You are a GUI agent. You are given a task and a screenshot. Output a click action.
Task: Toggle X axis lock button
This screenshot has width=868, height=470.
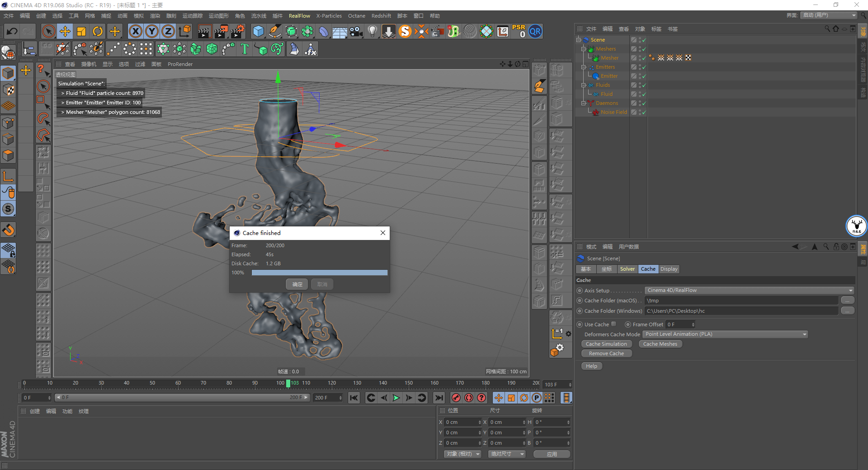pos(135,32)
